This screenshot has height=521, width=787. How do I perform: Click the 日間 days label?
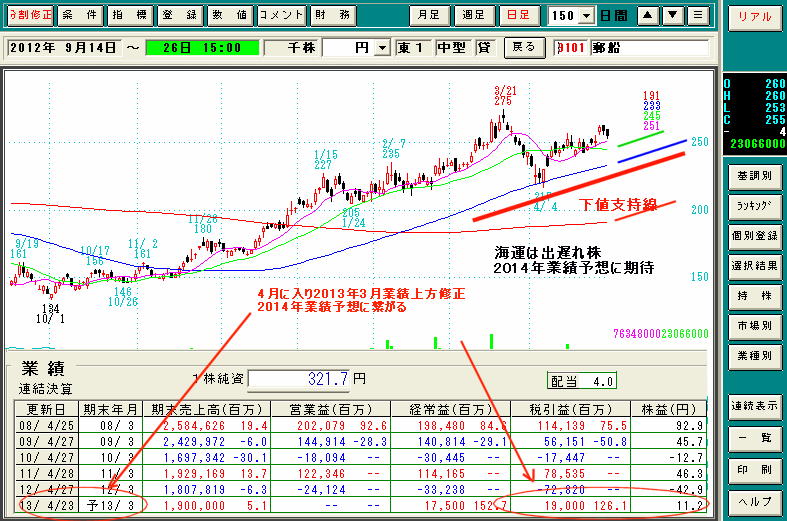pyautogui.click(x=614, y=16)
